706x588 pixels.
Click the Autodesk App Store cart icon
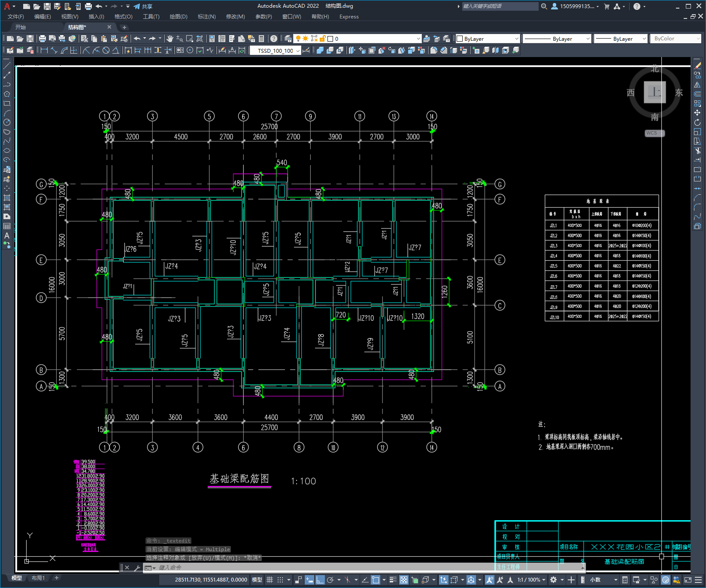point(607,6)
